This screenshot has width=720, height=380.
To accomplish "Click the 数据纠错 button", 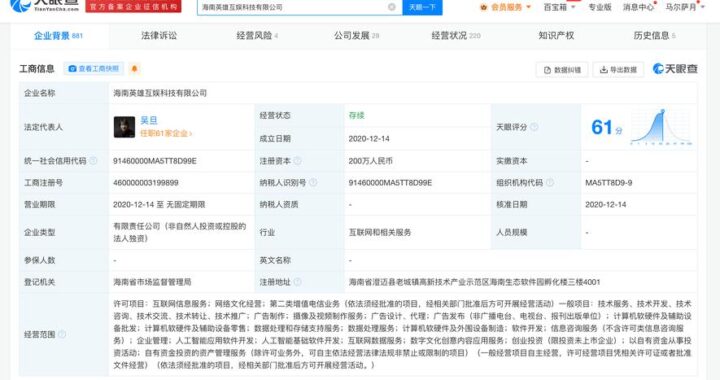I will pos(562,70).
